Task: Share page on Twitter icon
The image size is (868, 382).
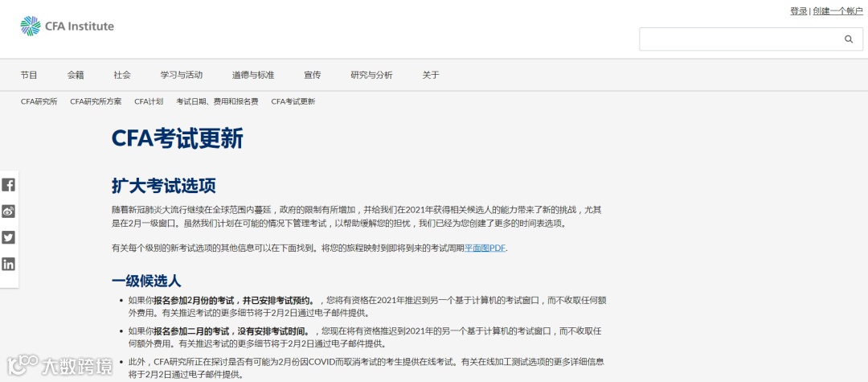Action: (8, 237)
